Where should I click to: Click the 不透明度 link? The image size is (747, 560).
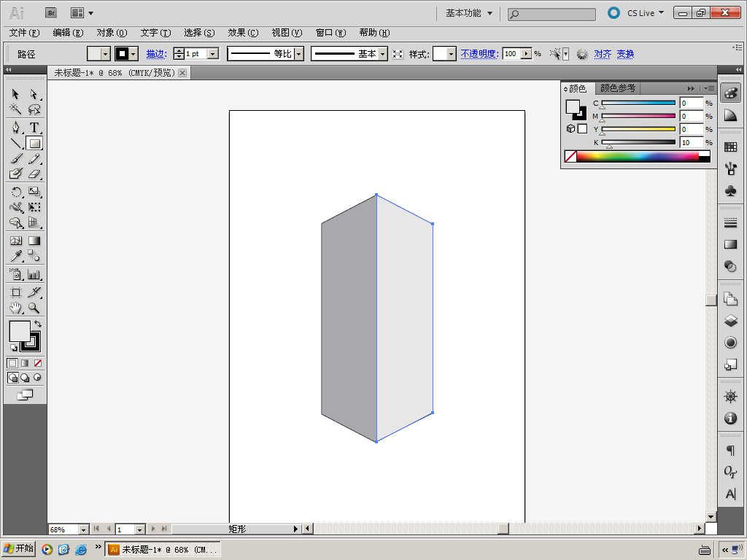(x=479, y=54)
